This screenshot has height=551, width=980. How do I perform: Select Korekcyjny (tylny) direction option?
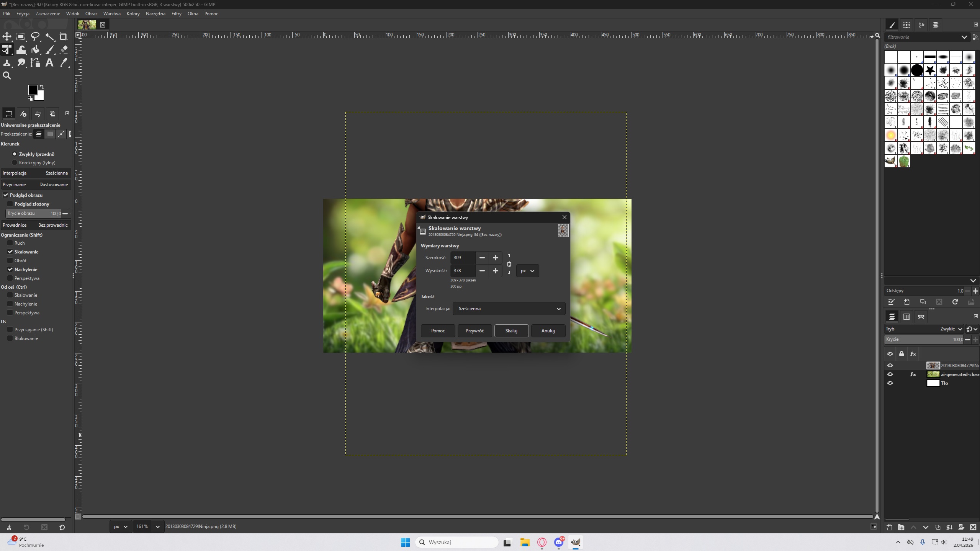click(15, 163)
